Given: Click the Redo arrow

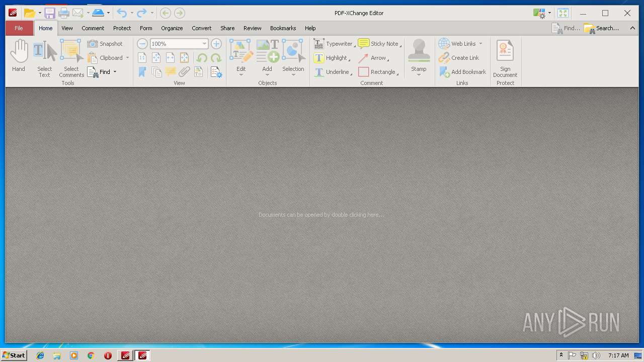Looking at the screenshot, I should (142, 13).
